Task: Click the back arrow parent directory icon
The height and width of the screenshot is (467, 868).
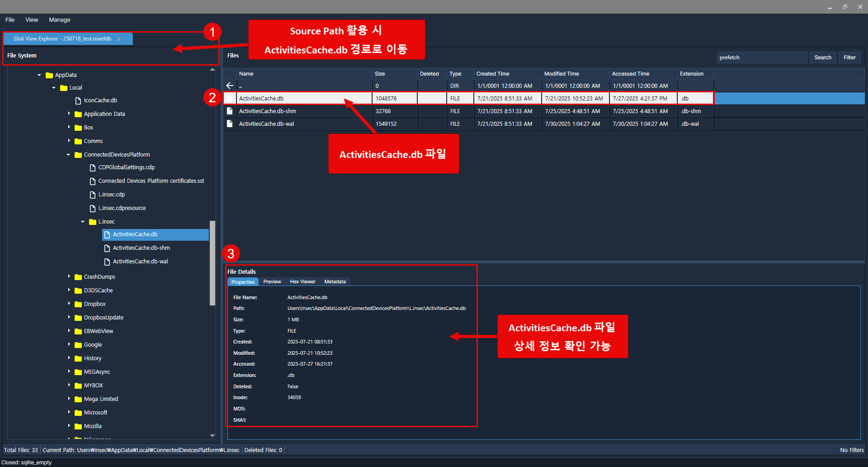Action: tap(230, 86)
